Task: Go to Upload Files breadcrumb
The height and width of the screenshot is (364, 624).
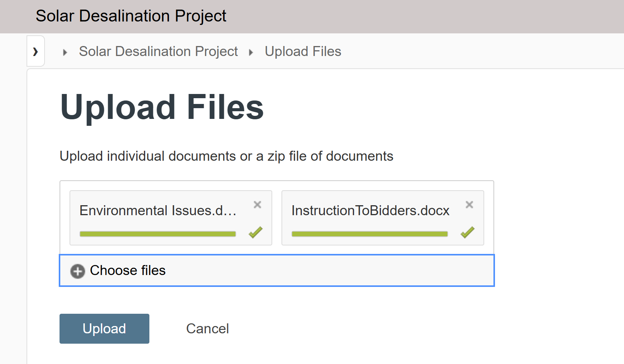Action: pyautogui.click(x=303, y=51)
